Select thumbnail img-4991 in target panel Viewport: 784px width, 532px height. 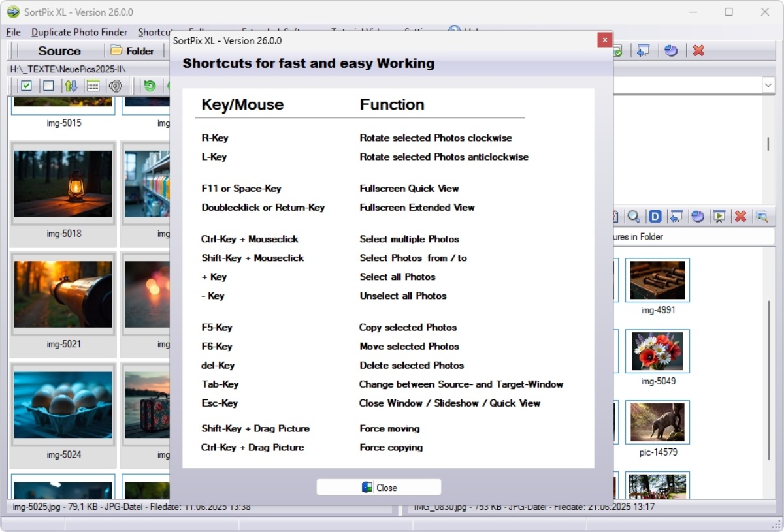657,280
